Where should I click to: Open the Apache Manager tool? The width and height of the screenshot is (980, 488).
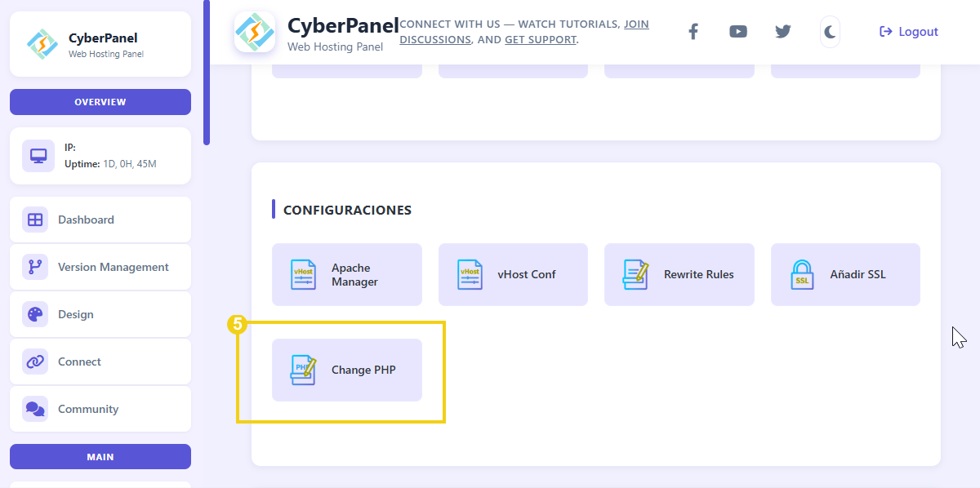346,274
